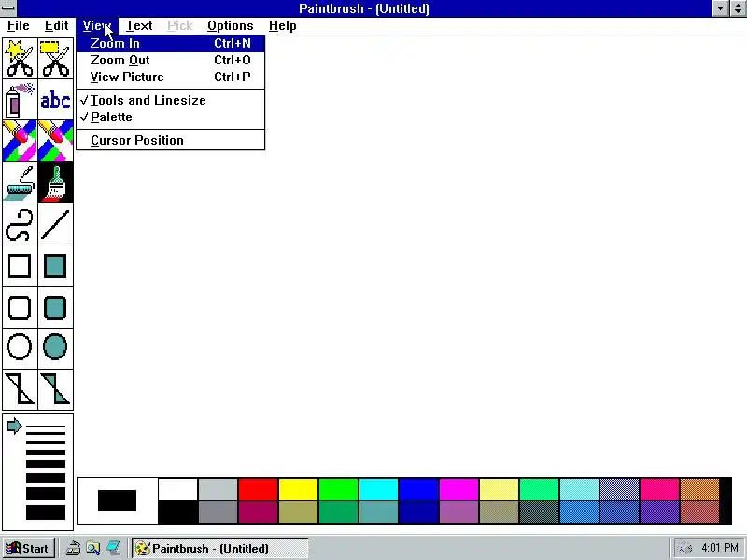Screen dimensions: 747x560
Task: Select the Pick rectangular cutout tool
Action: [56, 59]
